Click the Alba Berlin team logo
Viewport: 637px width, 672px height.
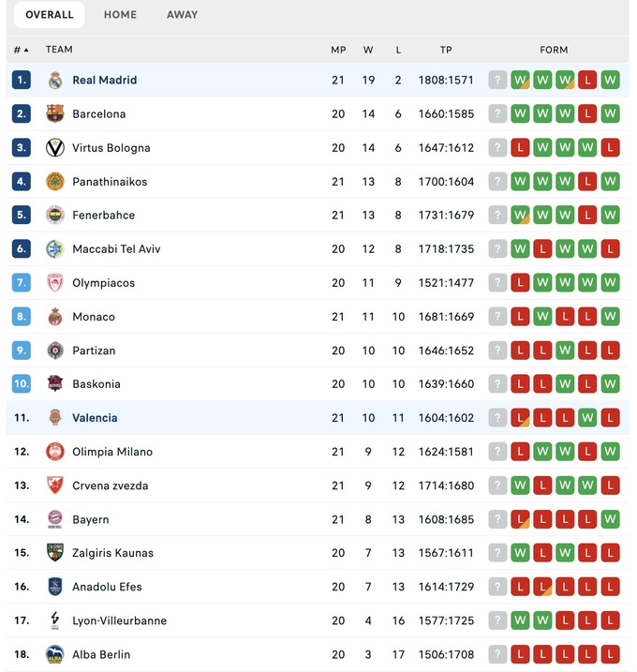tap(55, 654)
